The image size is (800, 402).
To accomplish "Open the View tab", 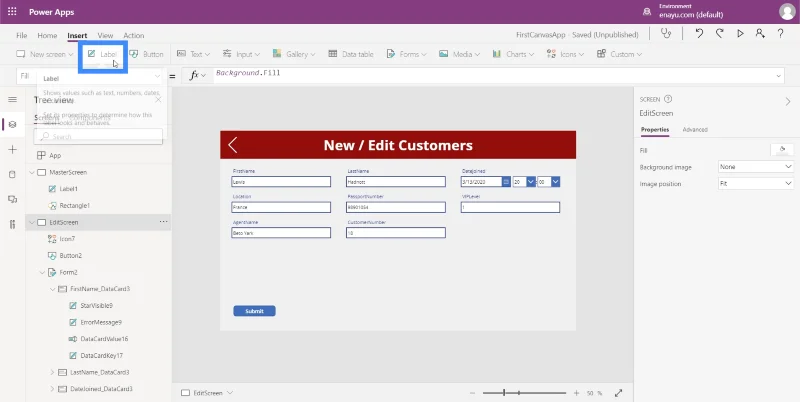I will (x=105, y=35).
